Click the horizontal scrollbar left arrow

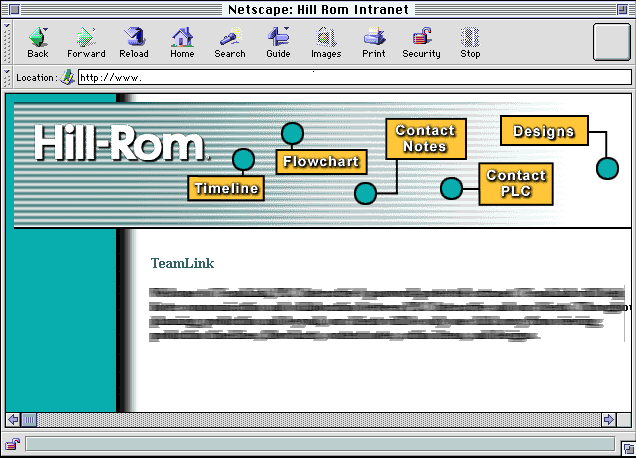(x=13, y=419)
